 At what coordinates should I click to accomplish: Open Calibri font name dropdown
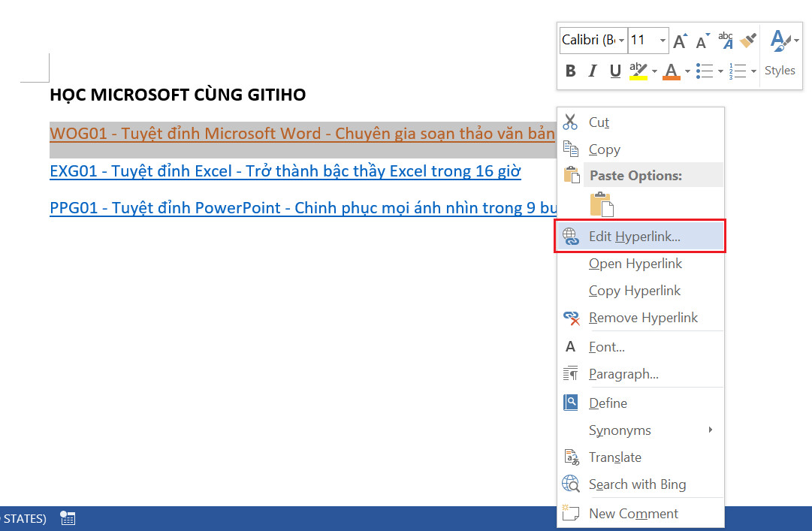tap(621, 41)
